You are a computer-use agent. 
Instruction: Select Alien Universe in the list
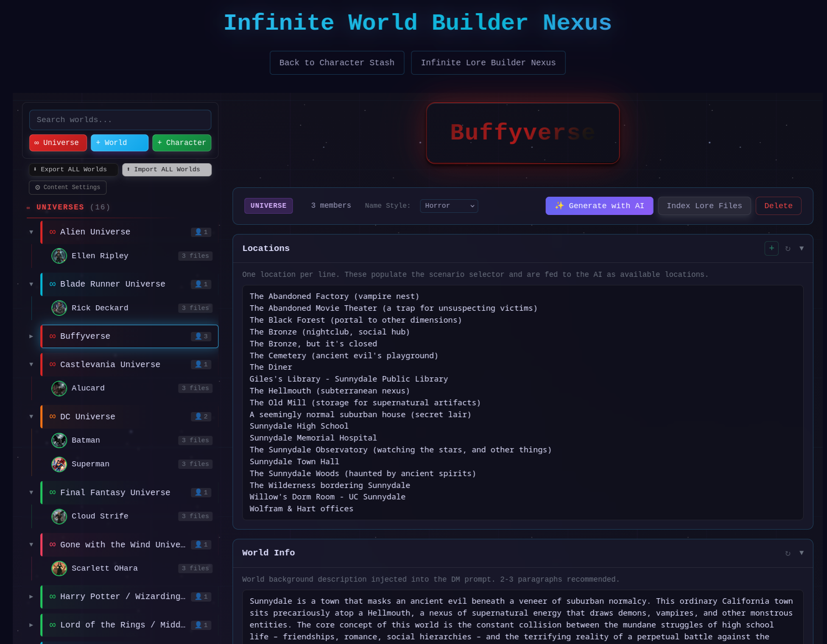tap(129, 232)
